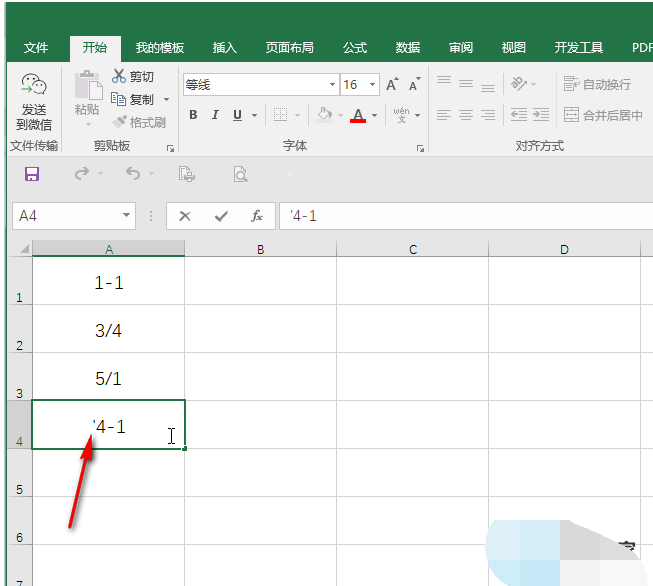The image size is (653, 586).
Task: Click Merge and Center (合并后居中) button
Action: [602, 115]
